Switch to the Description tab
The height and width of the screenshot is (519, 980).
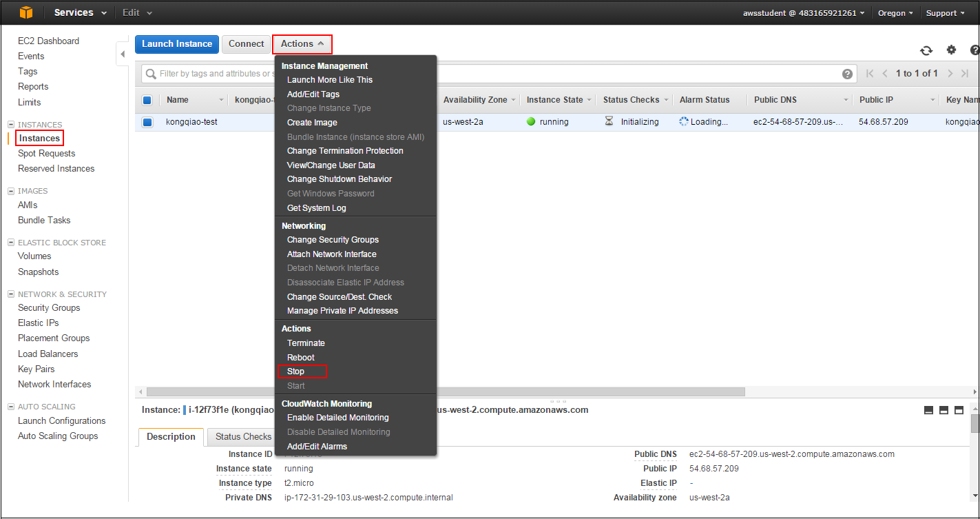coord(171,437)
